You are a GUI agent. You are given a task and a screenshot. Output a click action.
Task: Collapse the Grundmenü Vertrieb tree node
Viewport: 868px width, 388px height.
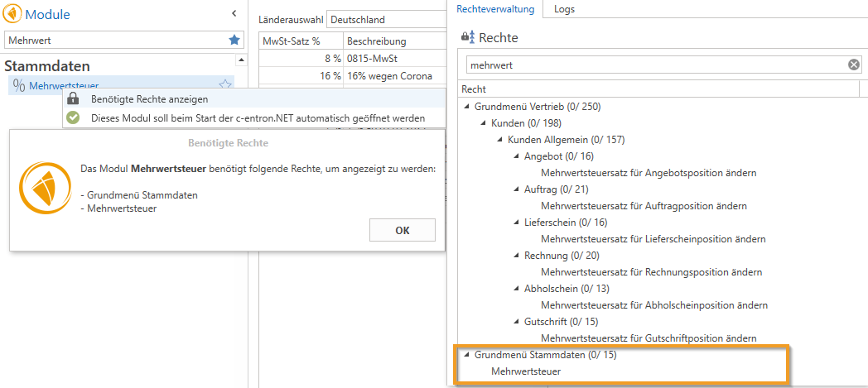(x=467, y=107)
